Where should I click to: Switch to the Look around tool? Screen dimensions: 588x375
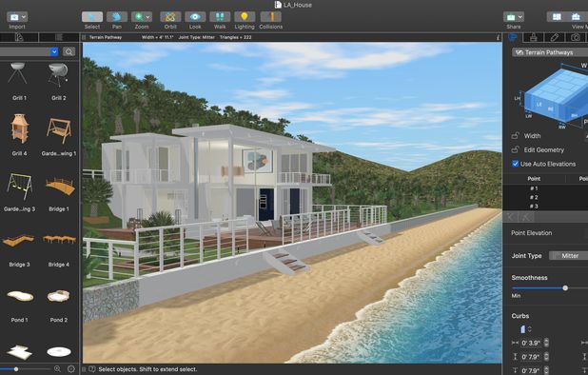[195, 17]
